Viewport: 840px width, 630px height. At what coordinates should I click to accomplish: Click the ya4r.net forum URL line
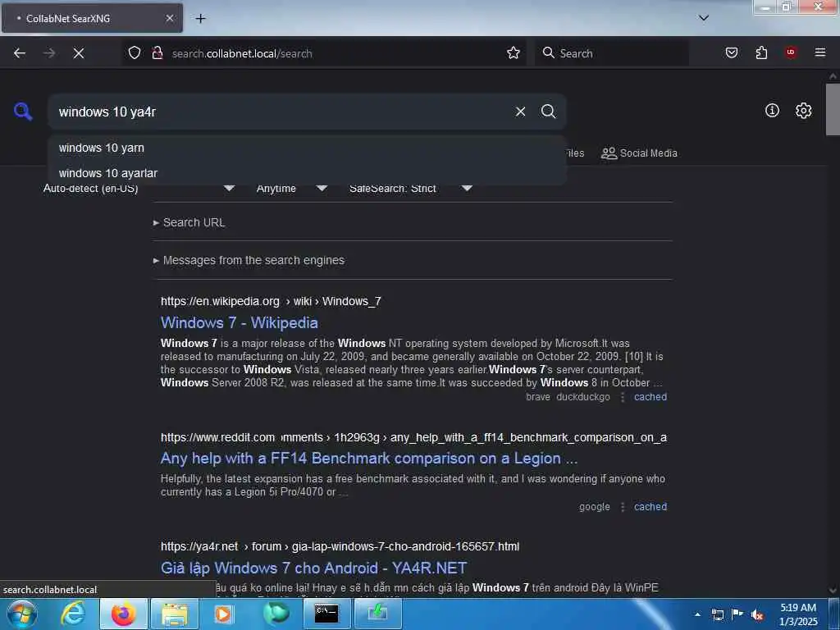(x=340, y=546)
